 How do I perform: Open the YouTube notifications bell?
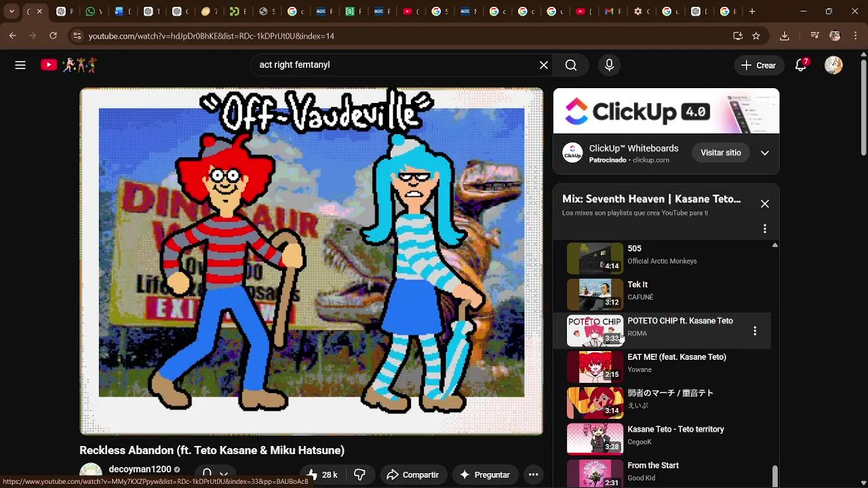(x=801, y=65)
